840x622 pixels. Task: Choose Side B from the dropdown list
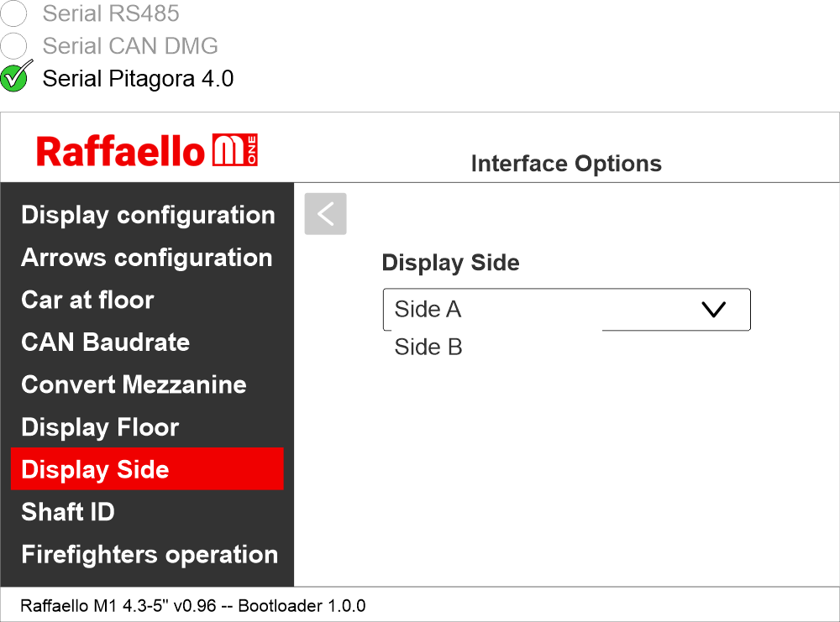coord(428,348)
